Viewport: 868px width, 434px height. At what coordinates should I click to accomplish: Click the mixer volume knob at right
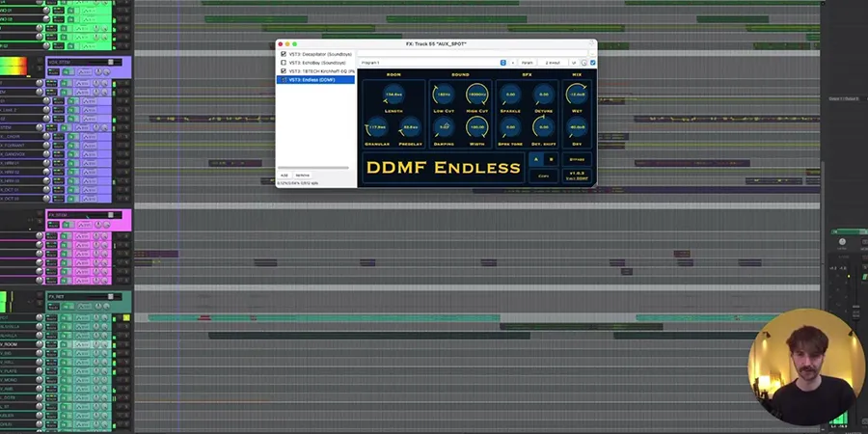[x=843, y=242]
